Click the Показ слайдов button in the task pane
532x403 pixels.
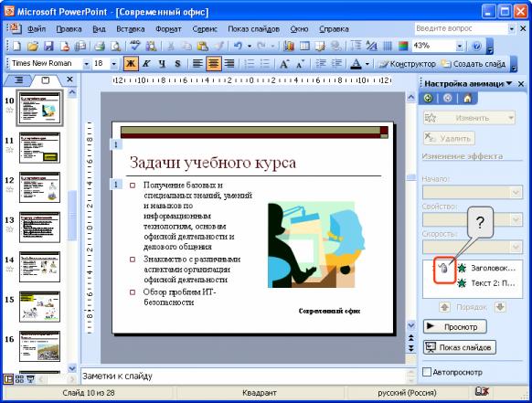[460, 347]
